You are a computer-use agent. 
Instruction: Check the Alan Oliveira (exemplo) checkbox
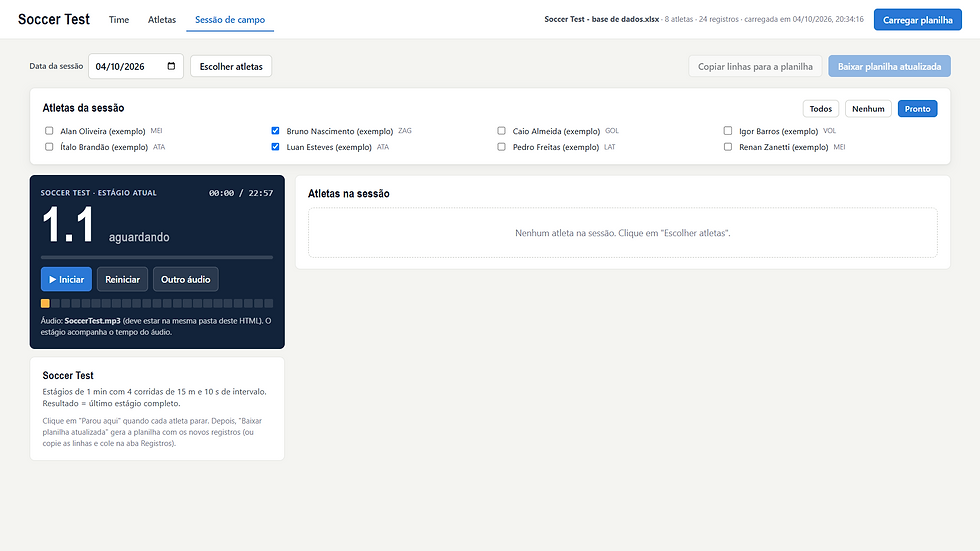click(49, 131)
